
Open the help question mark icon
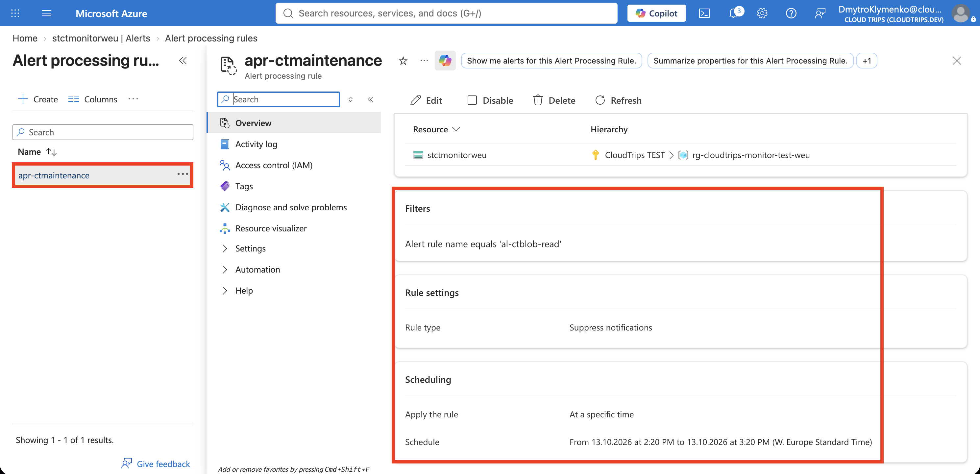791,13
